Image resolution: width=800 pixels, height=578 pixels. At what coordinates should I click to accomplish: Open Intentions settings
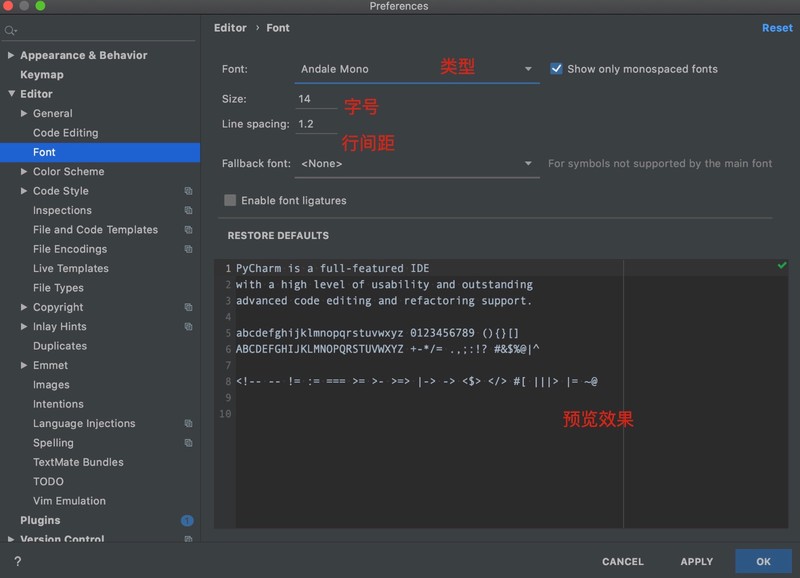coord(58,404)
